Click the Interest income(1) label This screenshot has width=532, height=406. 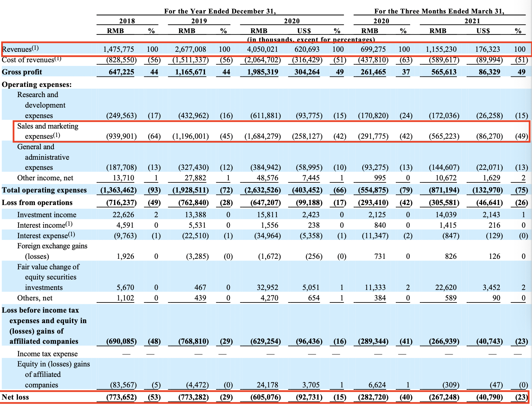45,225
